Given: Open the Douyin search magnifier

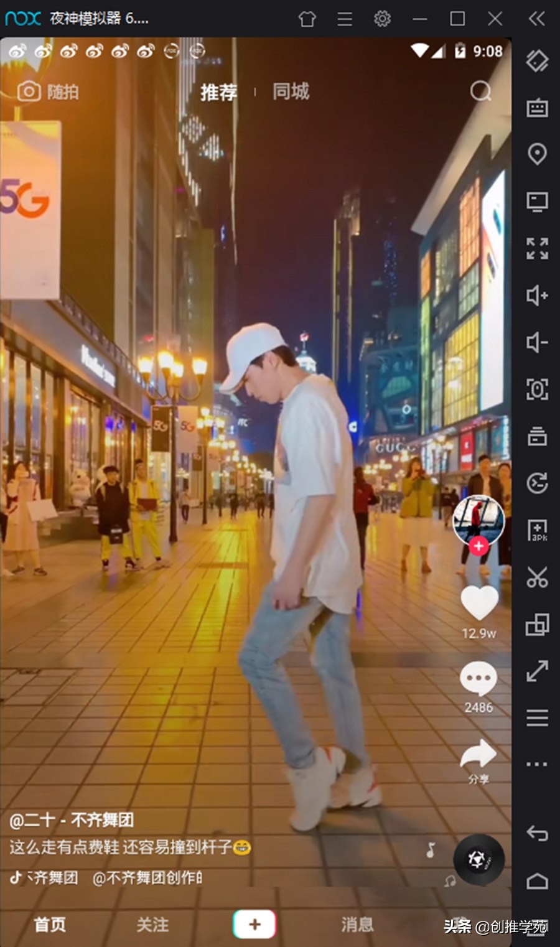Looking at the screenshot, I should click(478, 91).
